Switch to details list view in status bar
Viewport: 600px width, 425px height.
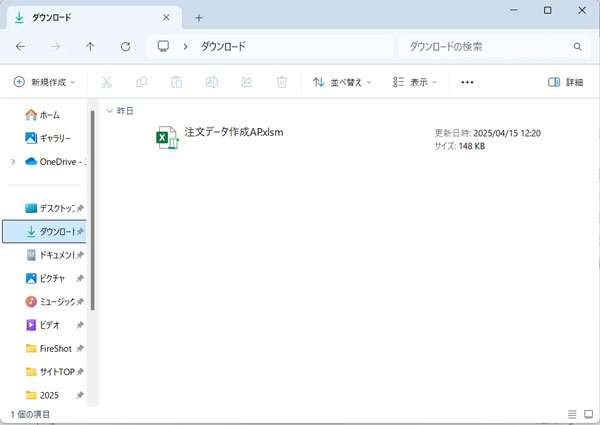pos(571,414)
